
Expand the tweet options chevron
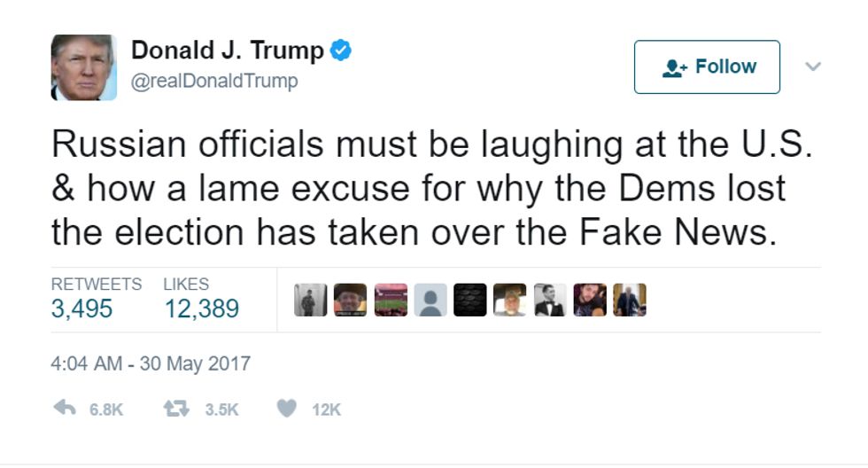813,67
